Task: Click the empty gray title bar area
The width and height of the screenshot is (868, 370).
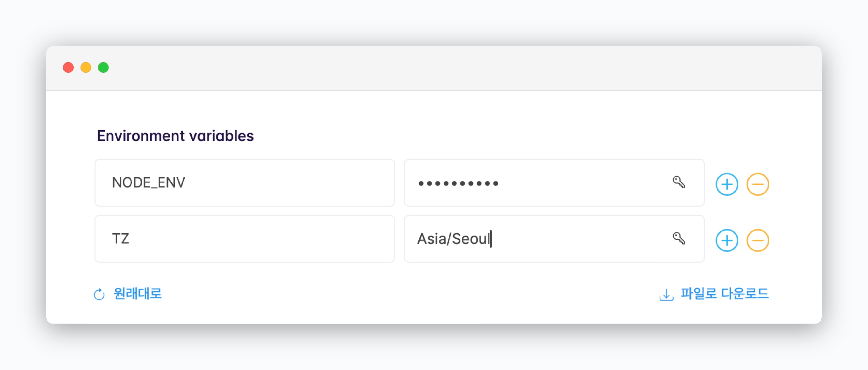Action: pyautogui.click(x=465, y=68)
